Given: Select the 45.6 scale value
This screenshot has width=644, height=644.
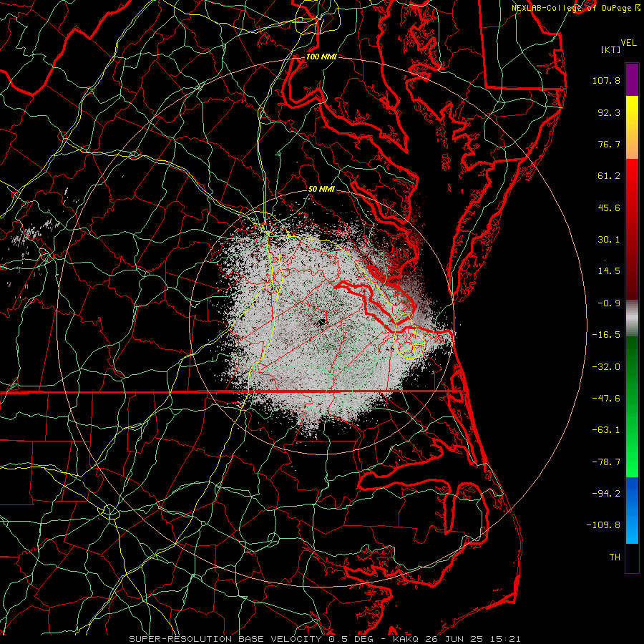Looking at the screenshot, I should point(609,208).
